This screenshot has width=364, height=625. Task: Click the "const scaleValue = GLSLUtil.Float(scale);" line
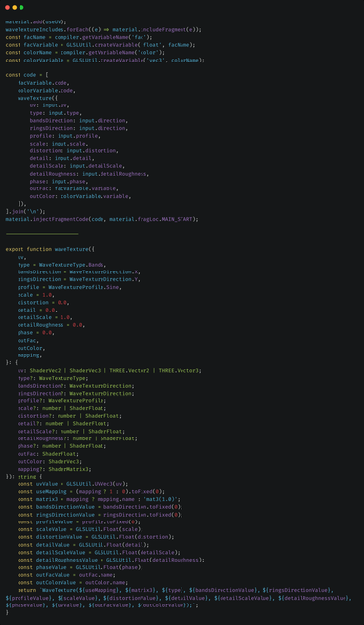click(x=80, y=529)
